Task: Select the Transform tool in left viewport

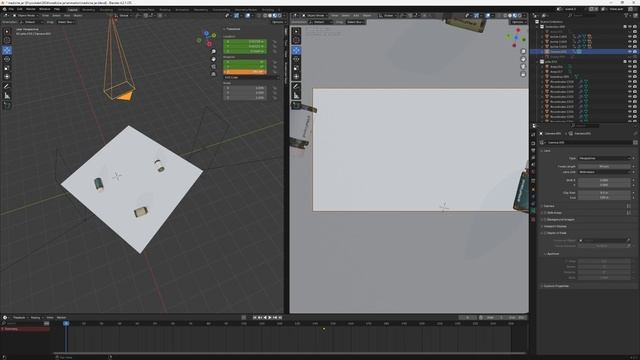Action: (x=7, y=76)
